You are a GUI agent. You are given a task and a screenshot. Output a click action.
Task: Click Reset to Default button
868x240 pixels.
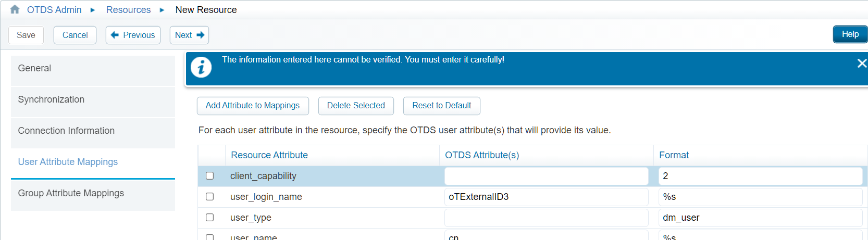coord(441,106)
